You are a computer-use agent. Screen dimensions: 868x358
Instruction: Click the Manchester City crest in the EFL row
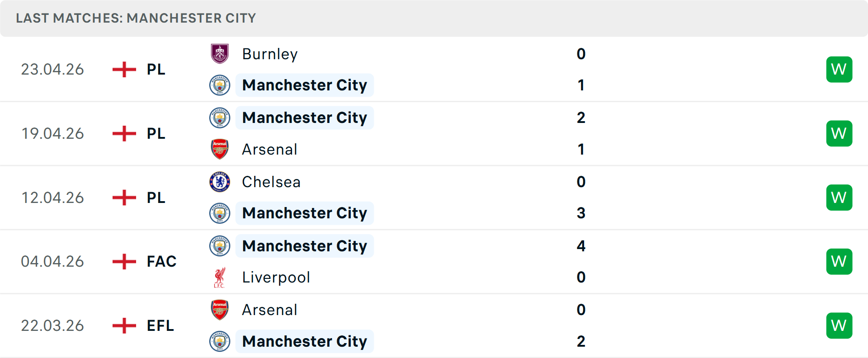pyautogui.click(x=220, y=341)
